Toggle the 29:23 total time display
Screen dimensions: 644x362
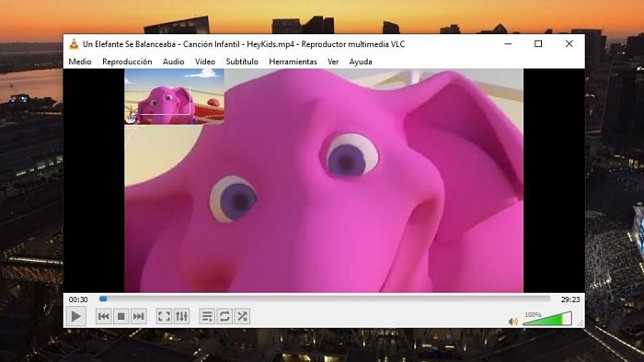coord(570,300)
